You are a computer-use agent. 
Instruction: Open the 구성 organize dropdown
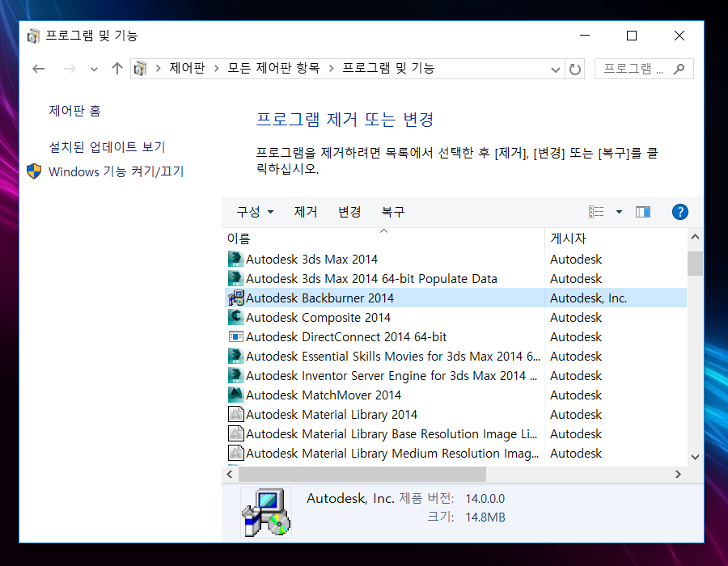255,212
